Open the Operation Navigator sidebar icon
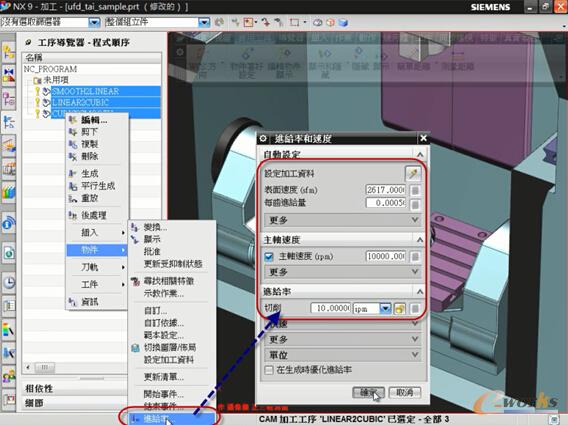The width and height of the screenshot is (568, 425). tap(9, 122)
